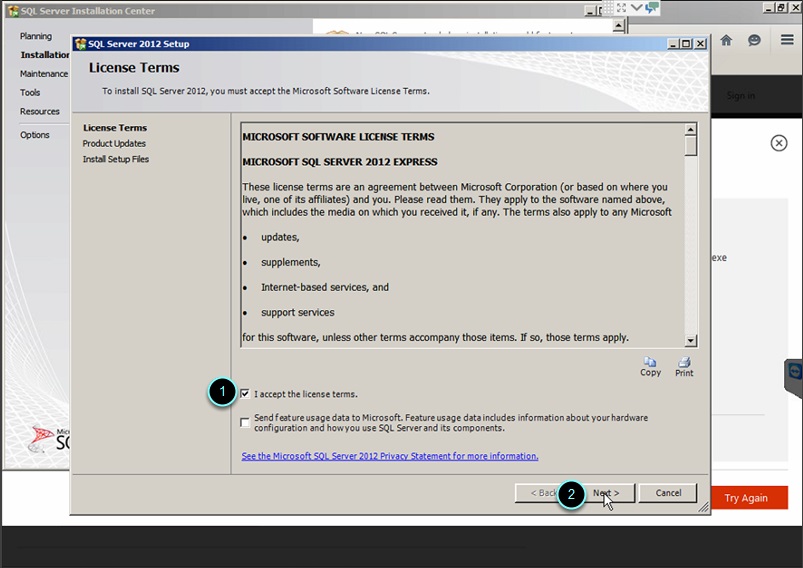The image size is (803, 568).
Task: Open Maintenance in Installation Center sidebar
Action: (44, 74)
